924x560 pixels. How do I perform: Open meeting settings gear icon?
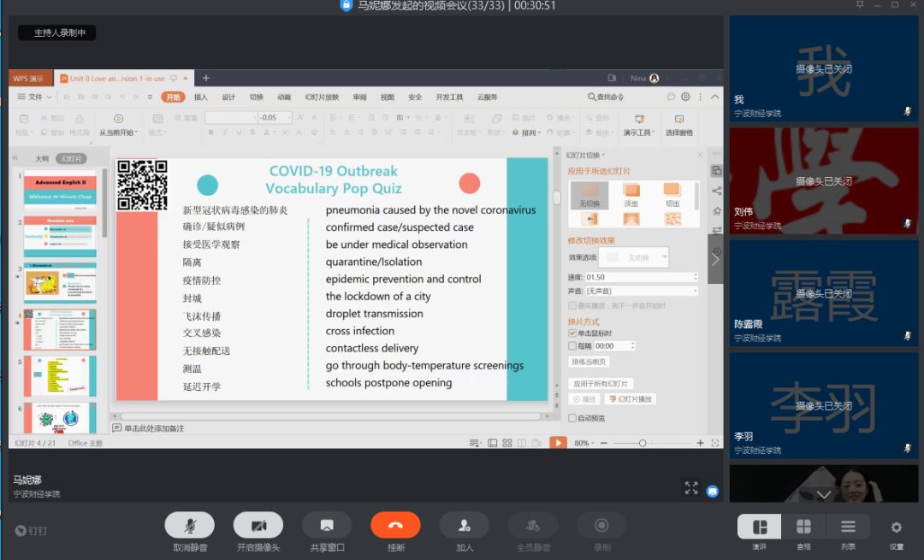(x=896, y=527)
